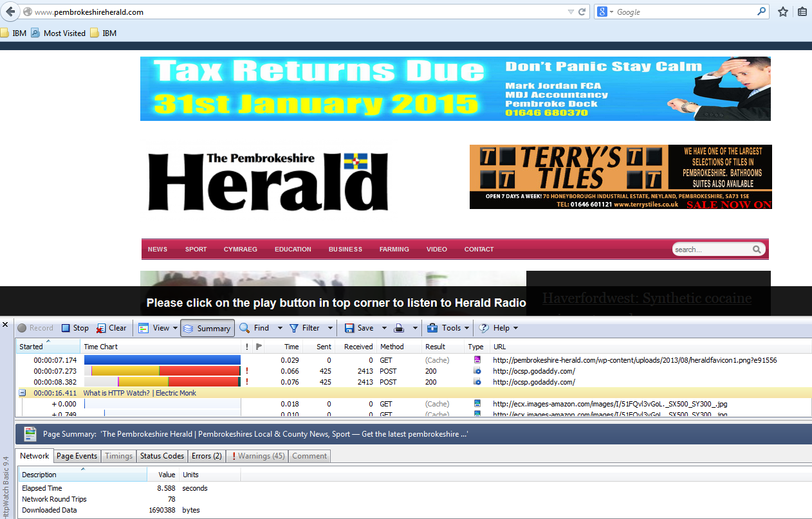This screenshot has width=812, height=519.
Task: Open the URL history dropdown in address bar
Action: point(571,12)
